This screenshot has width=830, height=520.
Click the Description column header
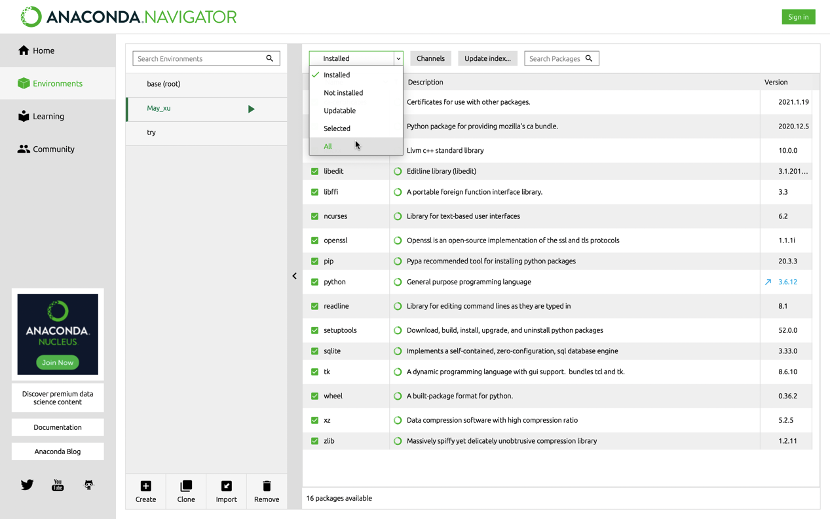pyautogui.click(x=426, y=82)
